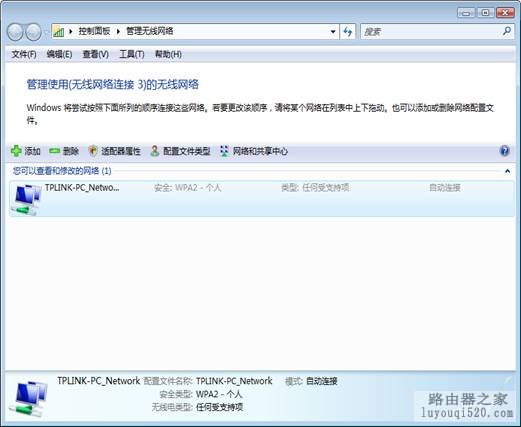
Task: Click the forward navigation button
Action: pyautogui.click(x=34, y=32)
